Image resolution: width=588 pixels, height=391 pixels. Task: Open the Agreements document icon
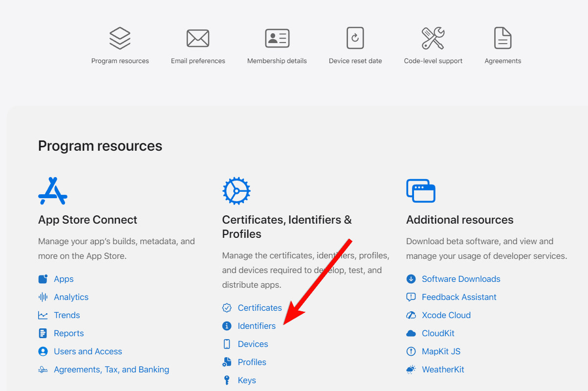pos(502,38)
